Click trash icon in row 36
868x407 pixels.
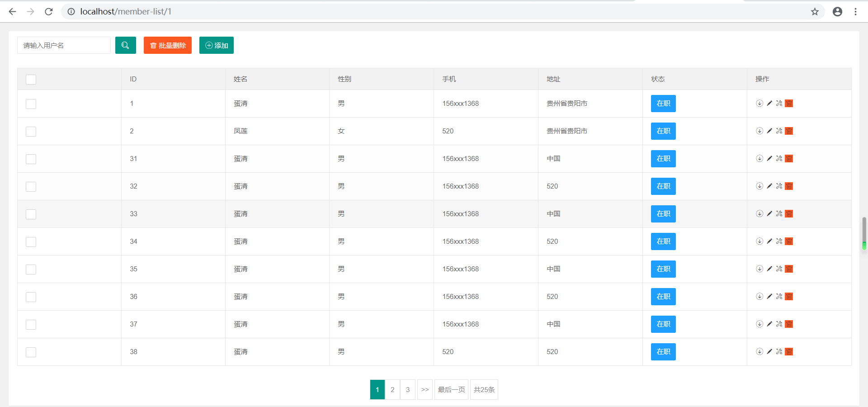click(x=789, y=296)
